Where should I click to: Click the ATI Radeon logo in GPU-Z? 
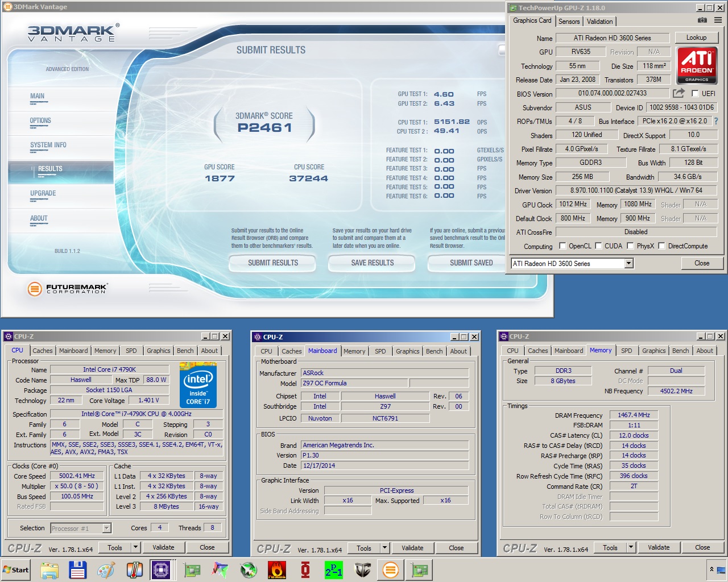click(x=697, y=65)
